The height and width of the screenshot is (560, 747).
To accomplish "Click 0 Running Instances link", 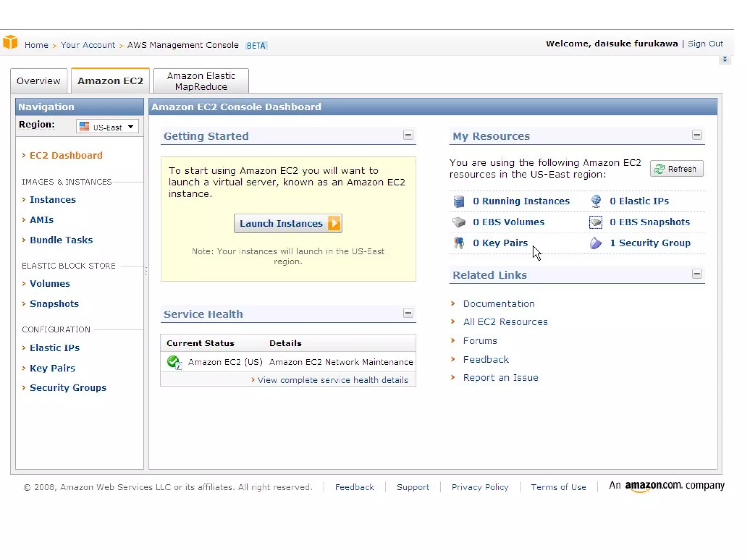I will tap(521, 201).
